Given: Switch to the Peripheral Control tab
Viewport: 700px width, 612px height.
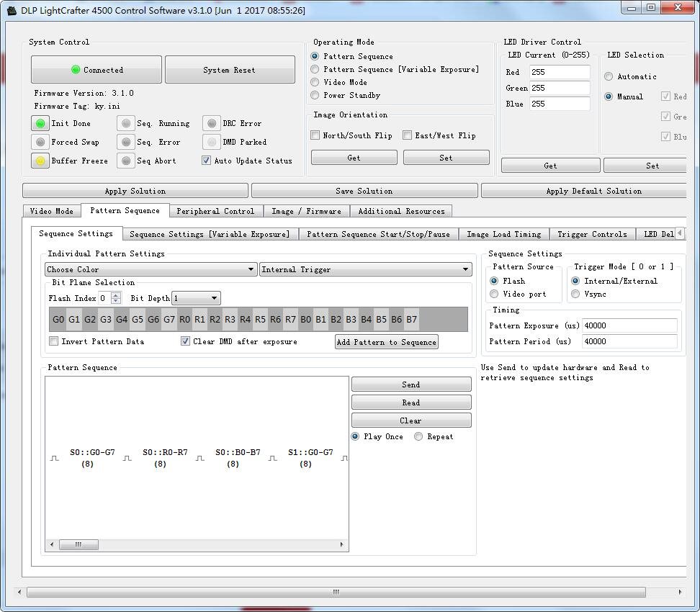Looking at the screenshot, I should [x=215, y=211].
